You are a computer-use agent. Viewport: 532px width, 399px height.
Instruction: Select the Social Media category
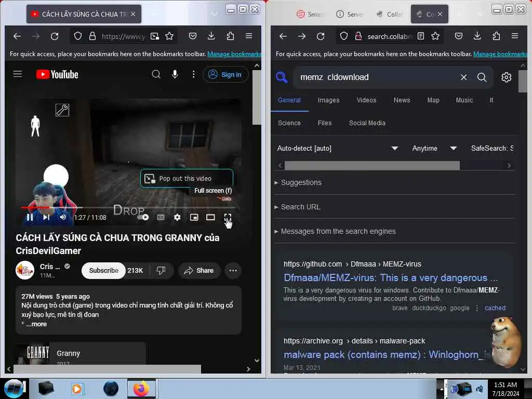point(367,123)
